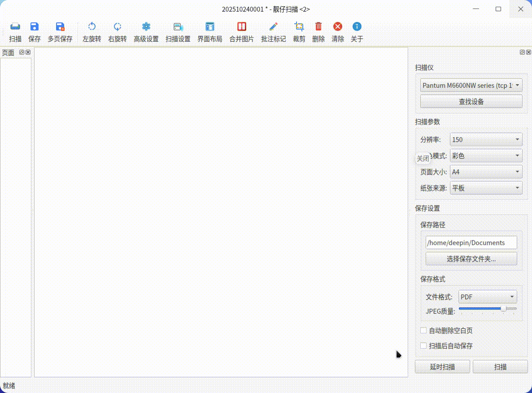The image size is (532, 393).
Task: Enable 自动删除空白页 checkbox
Action: coord(423,330)
